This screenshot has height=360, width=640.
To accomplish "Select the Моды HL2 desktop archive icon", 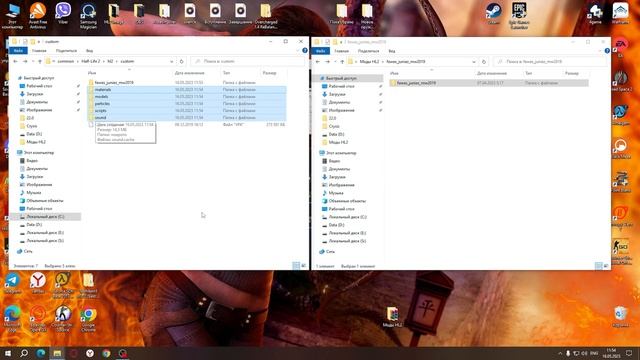I will point(392,317).
